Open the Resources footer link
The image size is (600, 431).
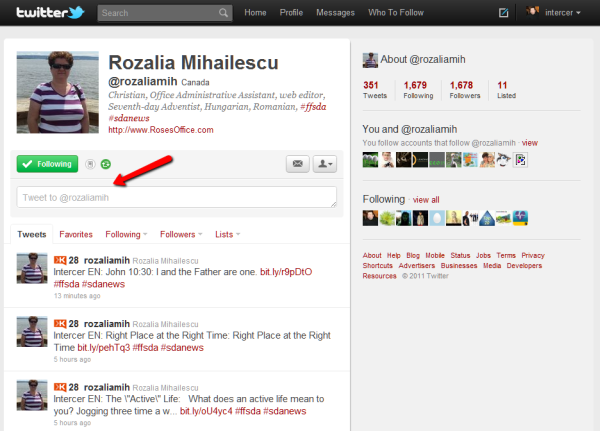(x=380, y=276)
